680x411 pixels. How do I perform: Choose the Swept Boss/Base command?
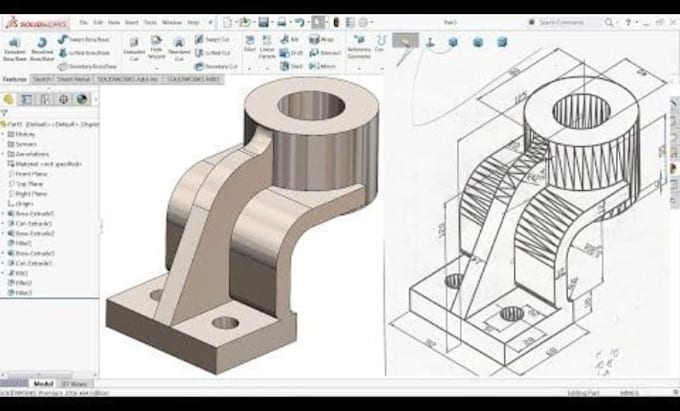[x=84, y=39]
